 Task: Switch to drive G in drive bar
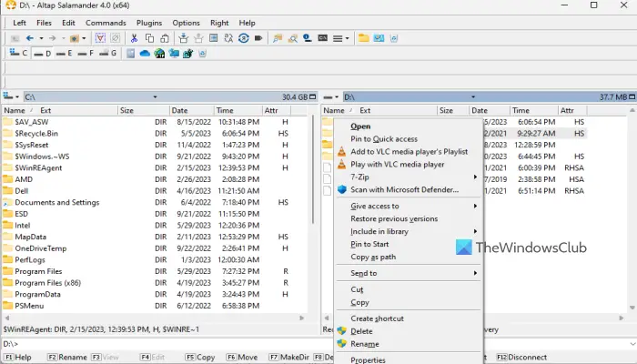pos(108,53)
